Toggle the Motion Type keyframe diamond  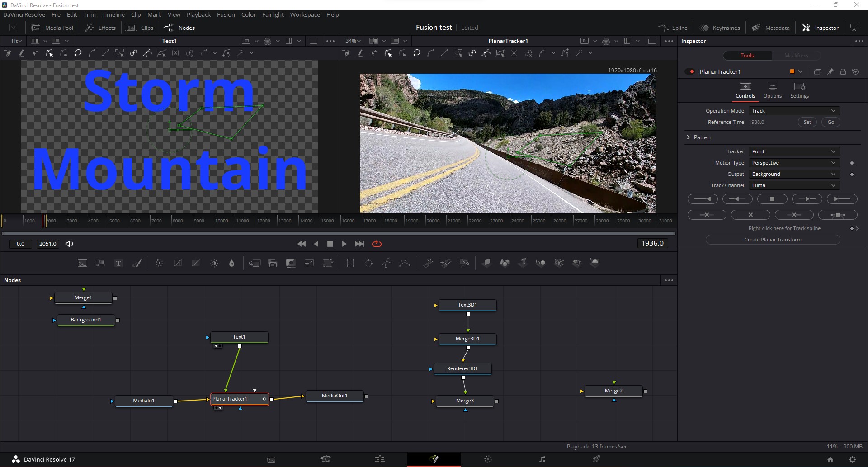coord(852,163)
